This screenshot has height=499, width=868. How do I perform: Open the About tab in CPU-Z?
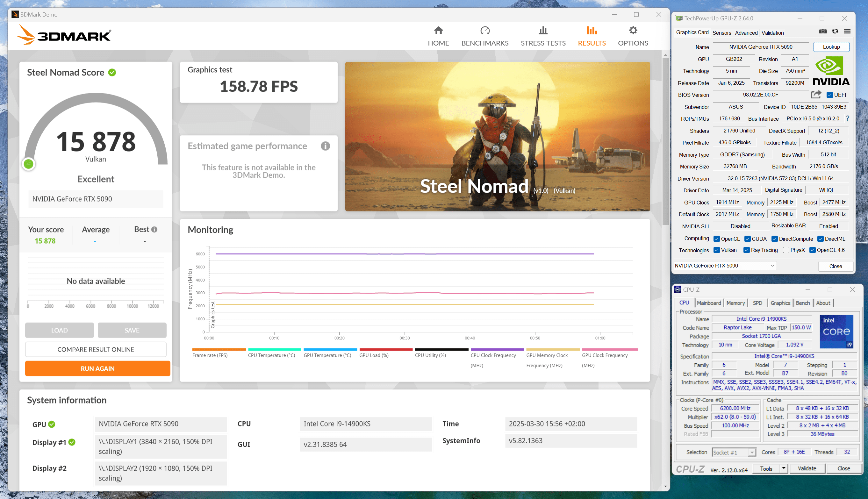823,303
